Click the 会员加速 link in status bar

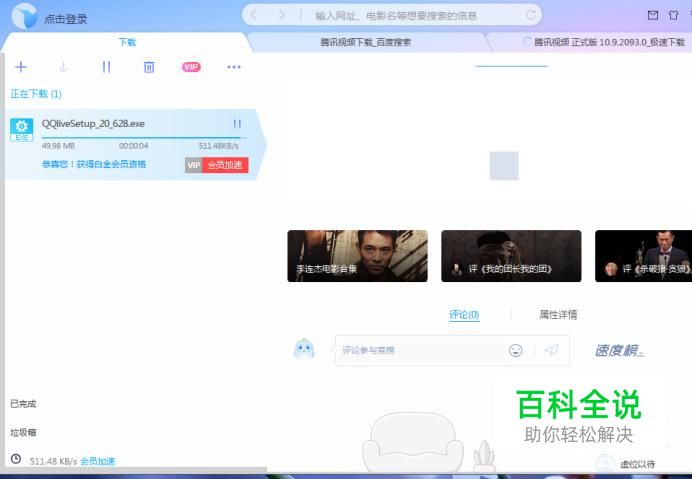(x=98, y=461)
